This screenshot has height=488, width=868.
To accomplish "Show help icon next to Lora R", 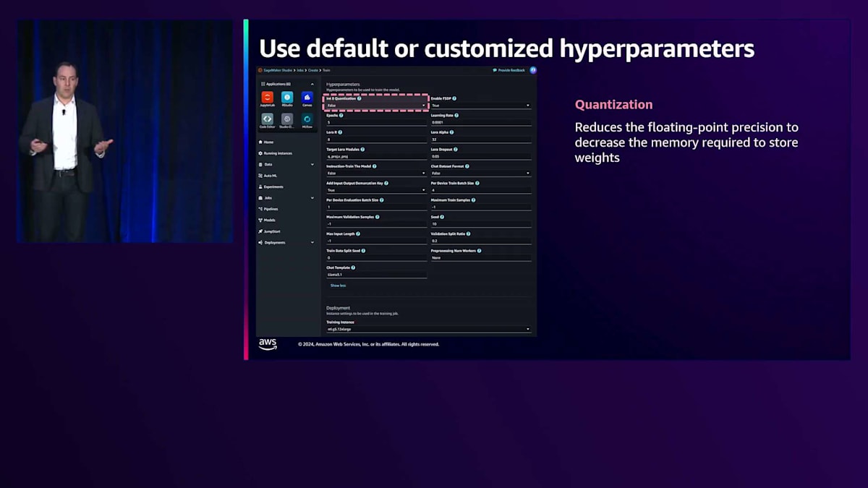I will (x=340, y=132).
